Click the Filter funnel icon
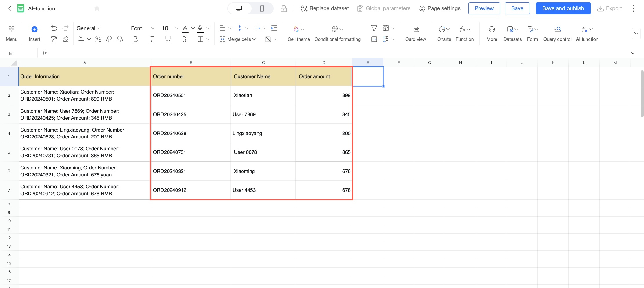Viewport: 644px width, 288px height. (x=374, y=28)
